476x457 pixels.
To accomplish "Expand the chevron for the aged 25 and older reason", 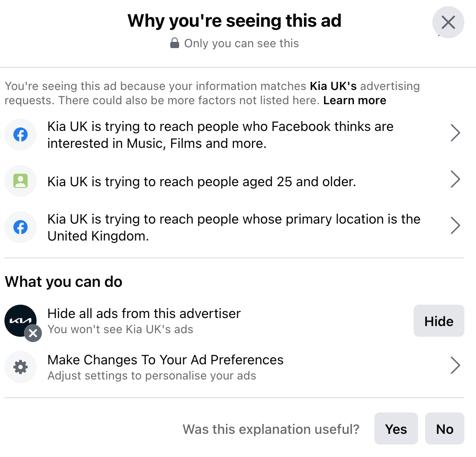I will coord(455,180).
